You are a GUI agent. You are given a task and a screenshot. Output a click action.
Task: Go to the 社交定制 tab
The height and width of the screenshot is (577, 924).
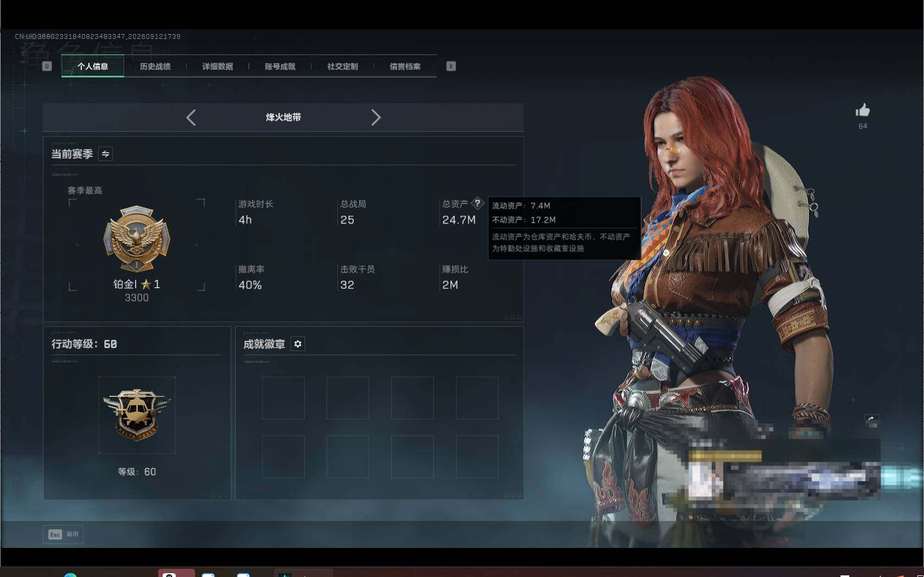[343, 66]
